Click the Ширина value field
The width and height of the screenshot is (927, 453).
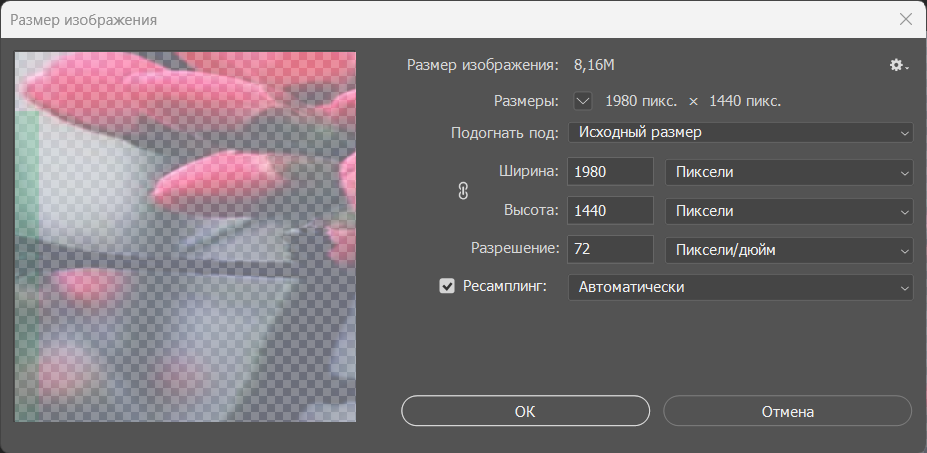610,172
